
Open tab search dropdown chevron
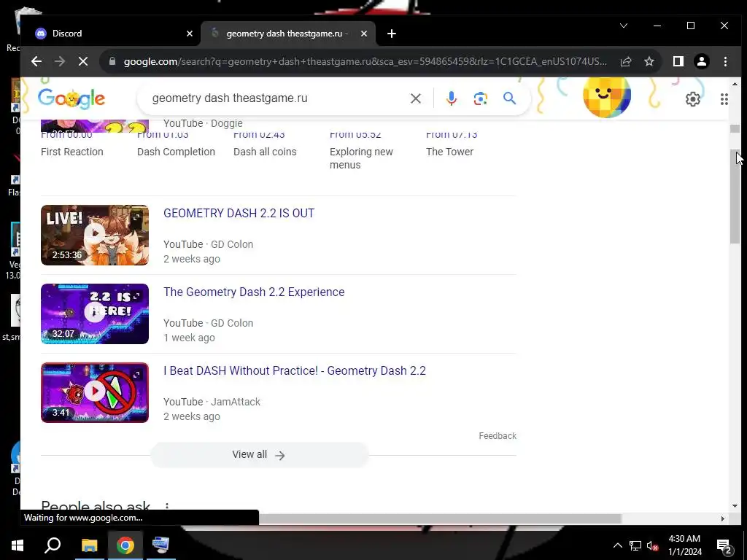coord(623,26)
